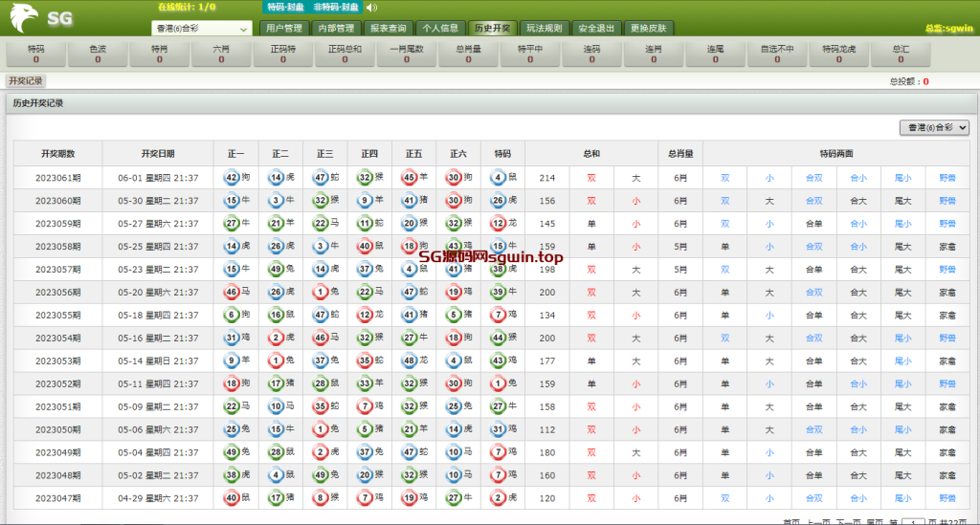Select the 特码龙虎 bet category button
The image size is (980, 525).
838,54
